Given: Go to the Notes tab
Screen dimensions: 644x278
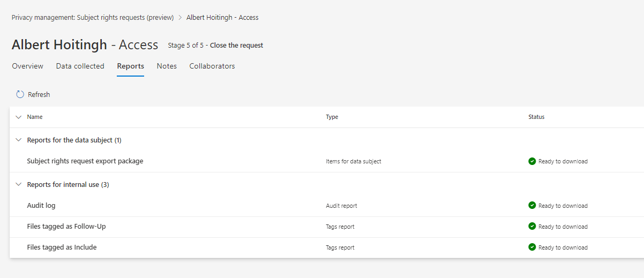Looking at the screenshot, I should click(167, 66).
